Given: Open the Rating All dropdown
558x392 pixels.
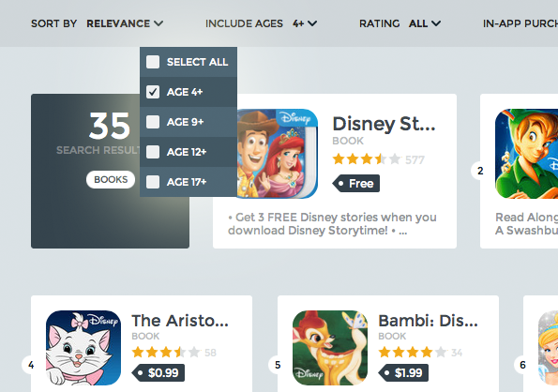Looking at the screenshot, I should pos(425,23).
